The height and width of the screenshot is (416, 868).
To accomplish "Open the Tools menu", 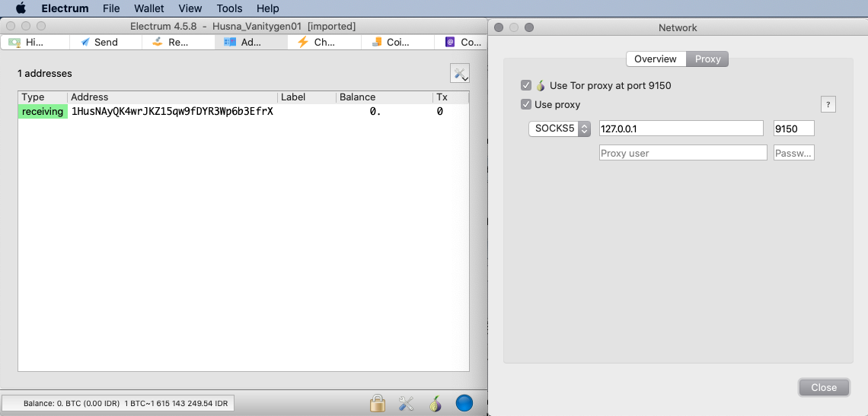I will (229, 8).
